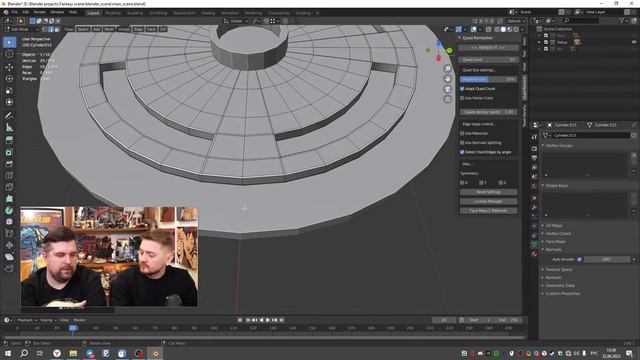Click the License Manager button
Viewport: 640px width, 360px height.
point(488,201)
